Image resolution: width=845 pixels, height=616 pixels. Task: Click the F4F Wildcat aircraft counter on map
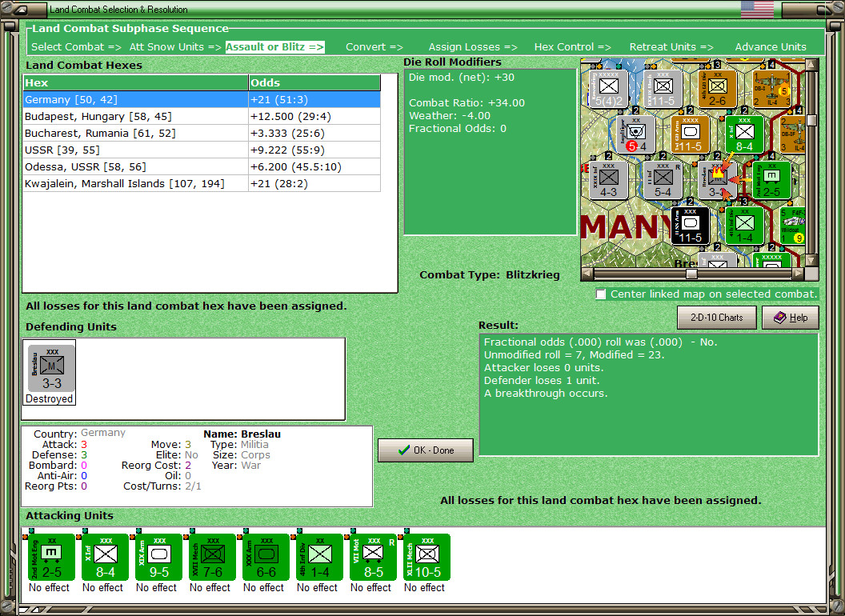click(793, 226)
